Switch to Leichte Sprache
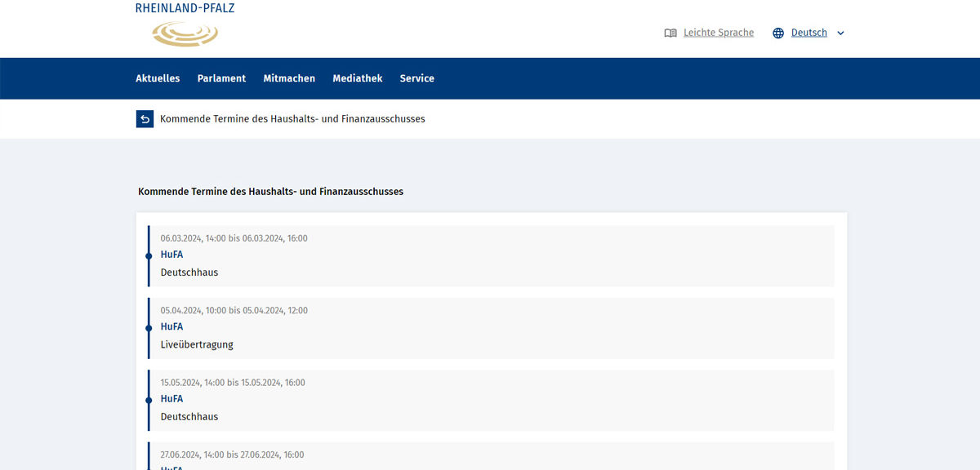 [718, 33]
